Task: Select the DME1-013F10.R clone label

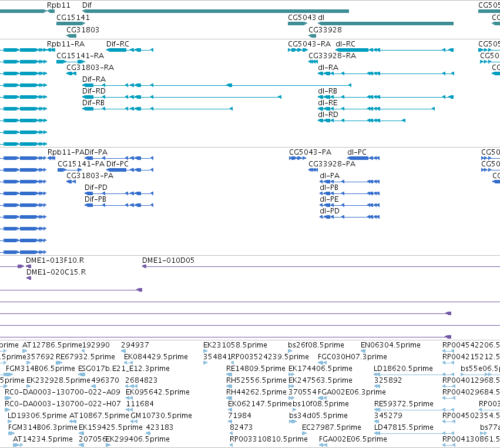Action: tap(55, 260)
